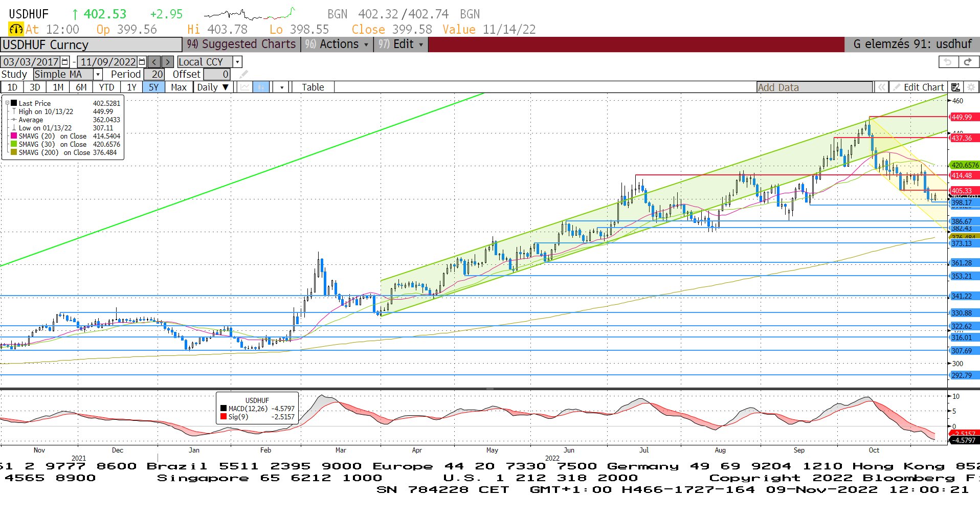
Task: Click the black Last Price color swatch
Action: click(x=14, y=103)
